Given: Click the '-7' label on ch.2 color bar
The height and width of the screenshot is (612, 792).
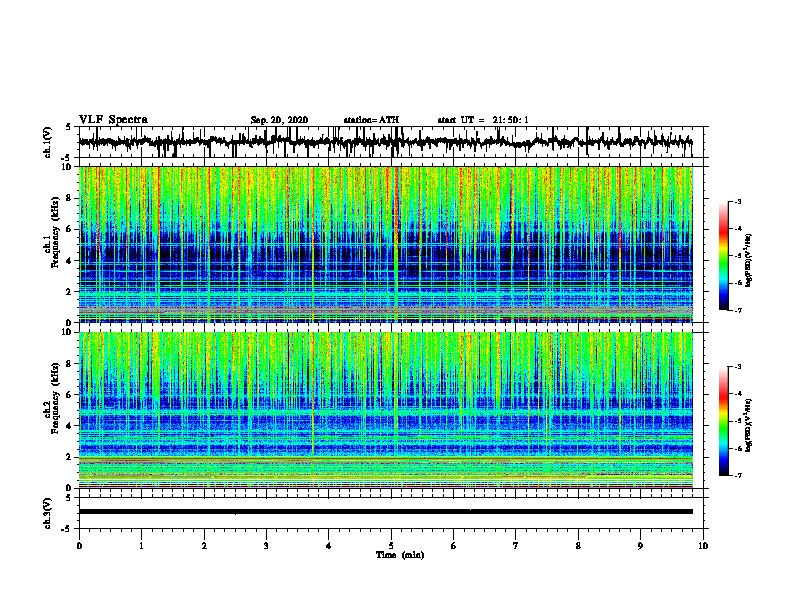Looking at the screenshot, I should click(x=738, y=475).
